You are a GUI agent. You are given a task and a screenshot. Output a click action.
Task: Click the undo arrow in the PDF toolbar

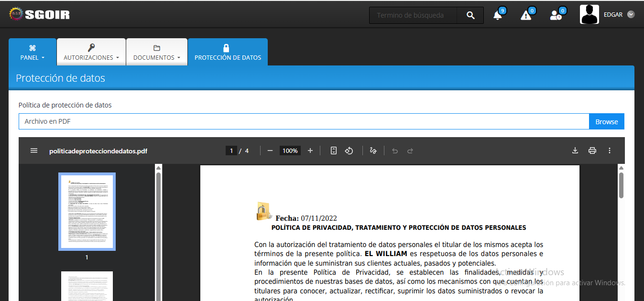394,150
